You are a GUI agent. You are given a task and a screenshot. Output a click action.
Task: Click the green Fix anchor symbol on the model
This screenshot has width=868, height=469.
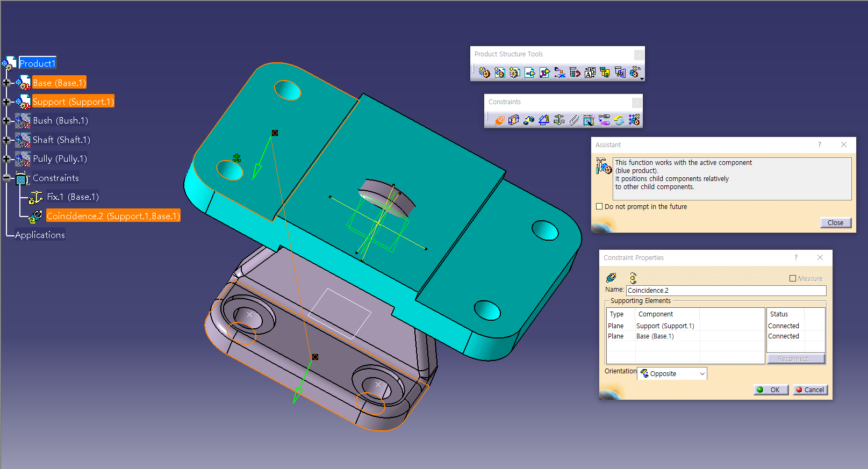click(x=236, y=158)
